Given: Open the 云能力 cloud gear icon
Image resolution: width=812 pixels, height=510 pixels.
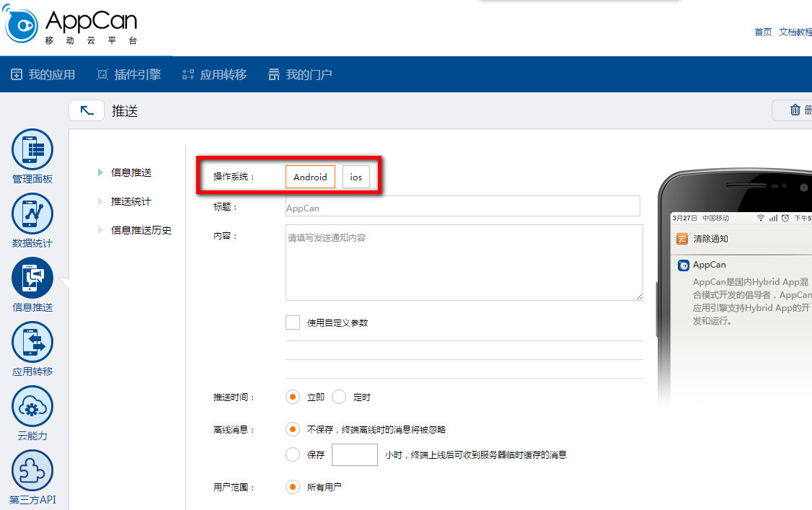Looking at the screenshot, I should (x=32, y=406).
